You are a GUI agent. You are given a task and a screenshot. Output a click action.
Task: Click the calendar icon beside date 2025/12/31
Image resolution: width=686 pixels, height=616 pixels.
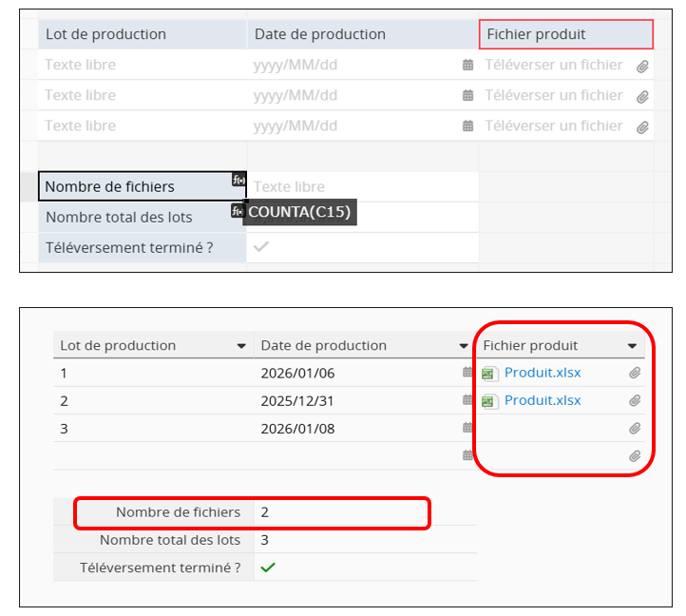[x=467, y=401]
